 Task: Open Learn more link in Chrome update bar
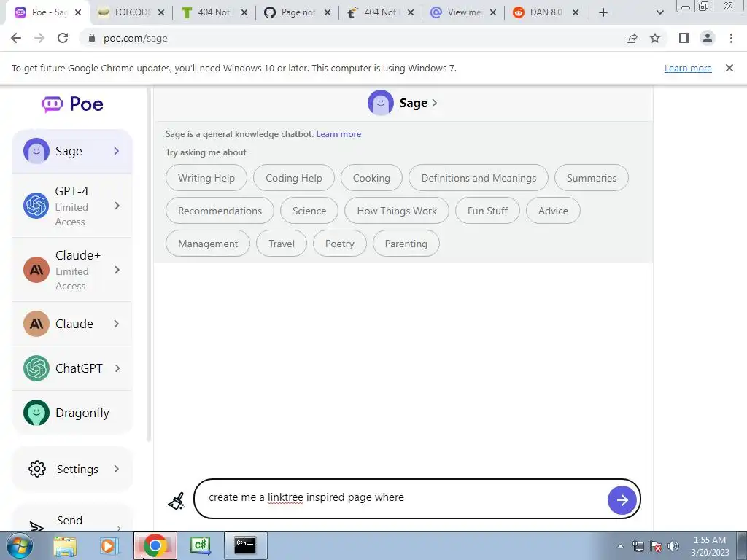tap(688, 68)
